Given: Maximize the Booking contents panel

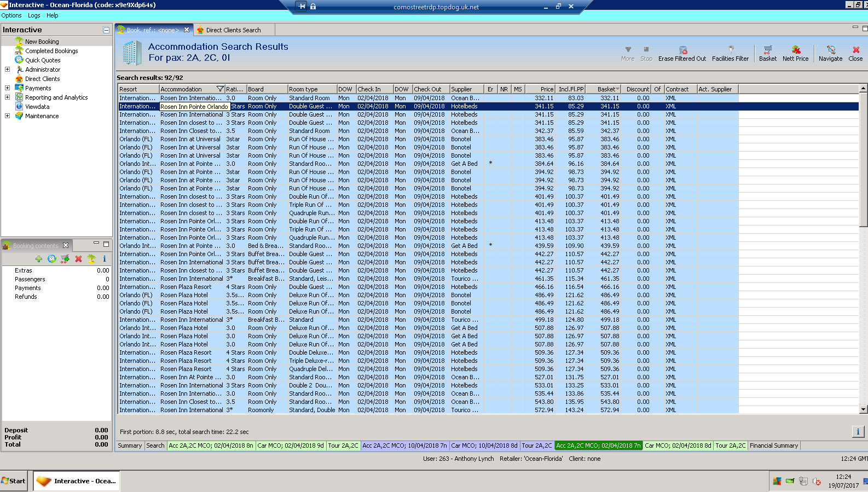Looking at the screenshot, I should coord(106,244).
